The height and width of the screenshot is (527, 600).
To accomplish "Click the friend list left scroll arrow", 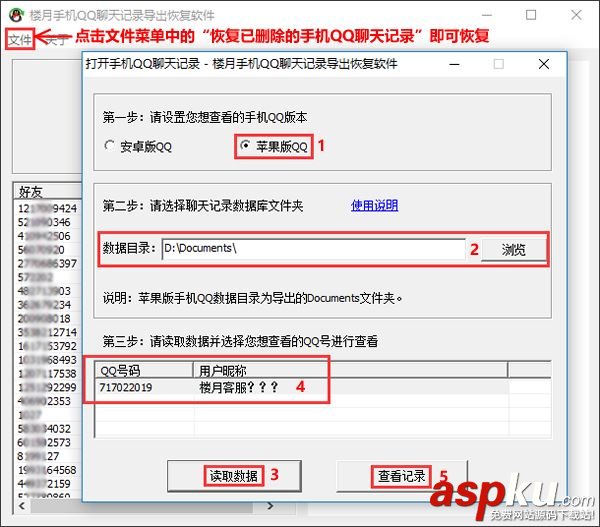I will click(x=22, y=506).
